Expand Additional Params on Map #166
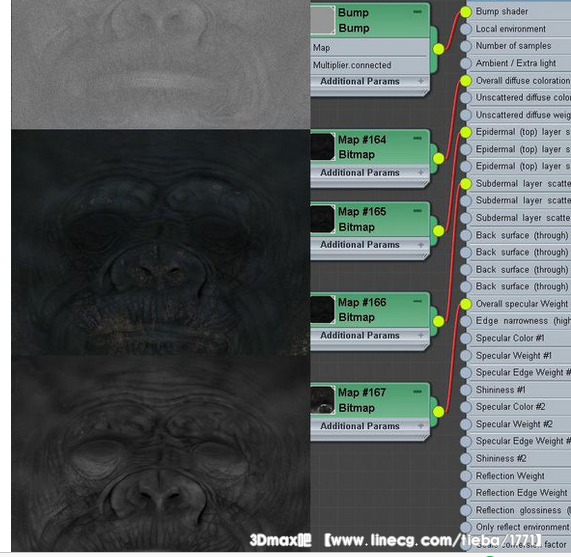Image resolution: width=571 pixels, height=557 pixels. point(421,335)
